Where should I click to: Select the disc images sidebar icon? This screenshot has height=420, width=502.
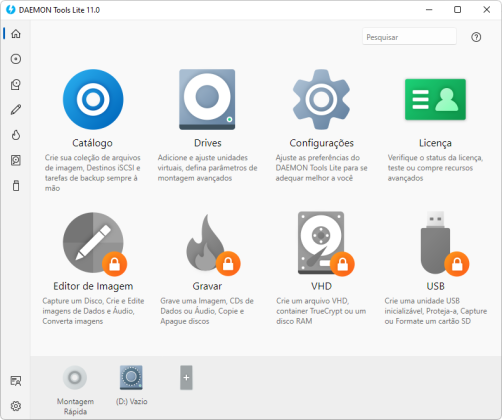click(16, 59)
